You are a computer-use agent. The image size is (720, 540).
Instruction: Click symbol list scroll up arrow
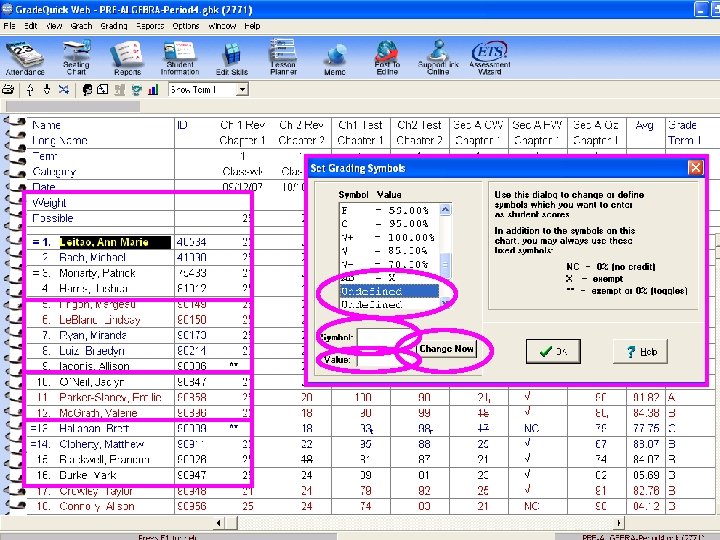coord(445,210)
